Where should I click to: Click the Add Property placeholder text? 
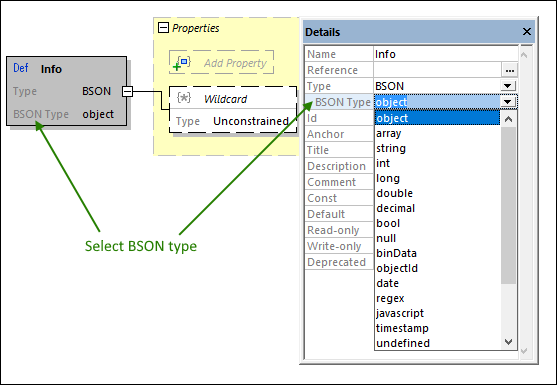[x=235, y=63]
